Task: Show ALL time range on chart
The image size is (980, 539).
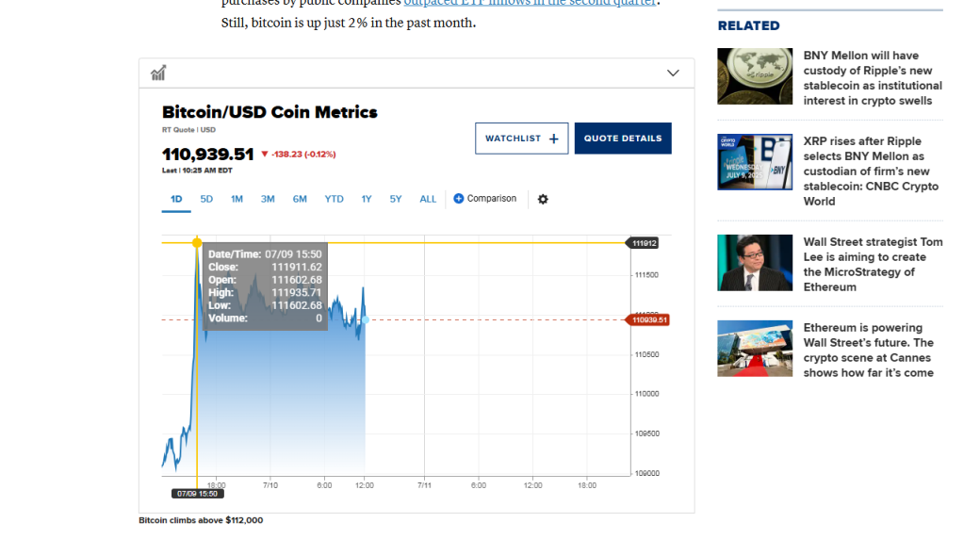Action: point(428,199)
